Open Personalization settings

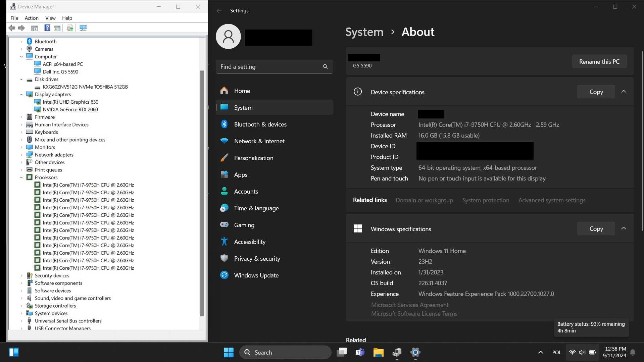tap(275, 158)
